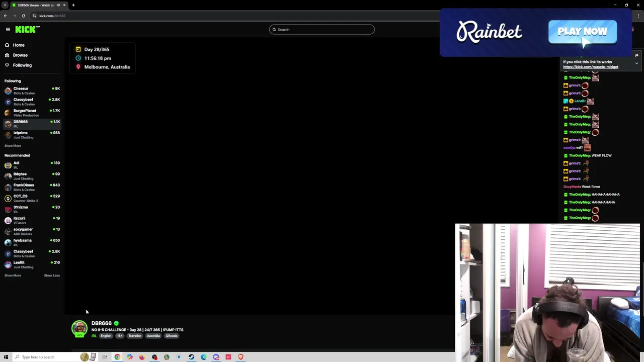Open the Windows Start menu
Screen dimensions: 644x362
6,357
